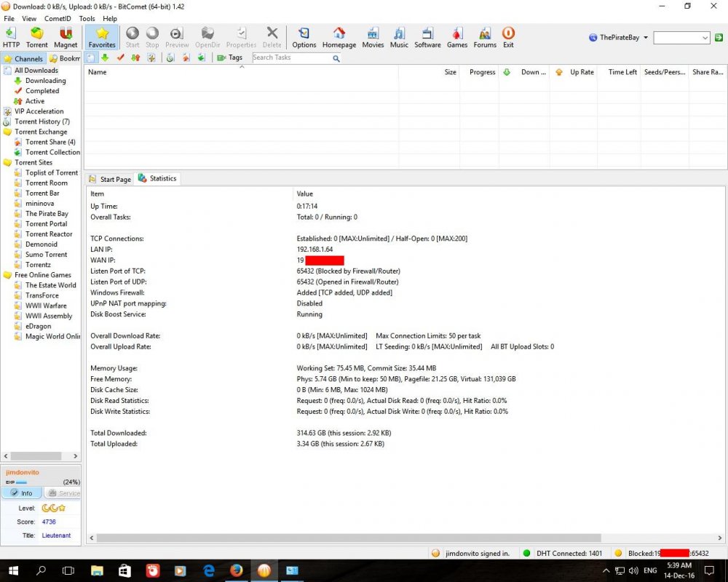Image resolution: width=728 pixels, height=582 pixels.
Task: Click the Lieutenant title link
Action: [x=56, y=535]
